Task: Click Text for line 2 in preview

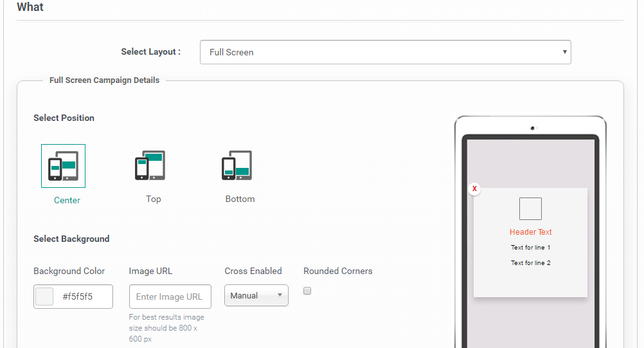Action: pyautogui.click(x=530, y=263)
